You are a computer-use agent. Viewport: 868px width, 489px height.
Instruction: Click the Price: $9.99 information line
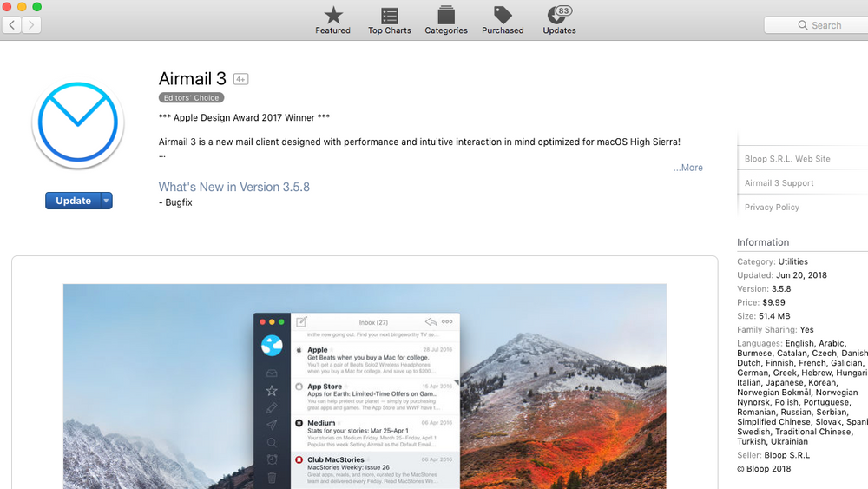(761, 302)
